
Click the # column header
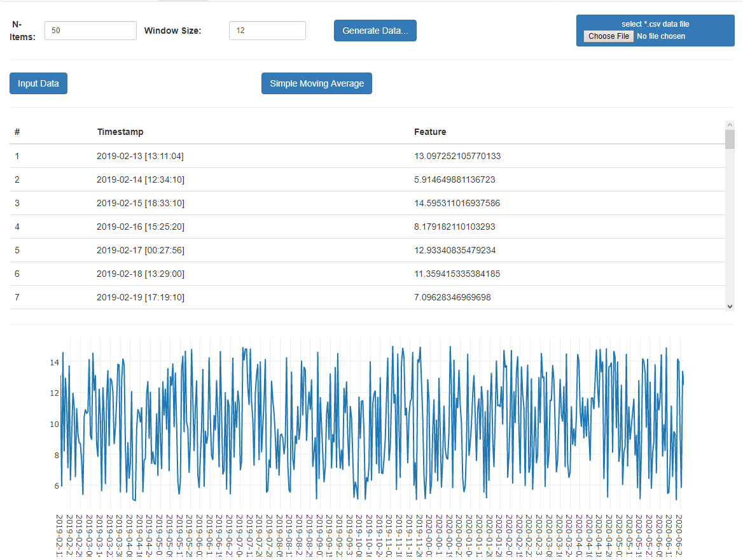click(x=17, y=132)
